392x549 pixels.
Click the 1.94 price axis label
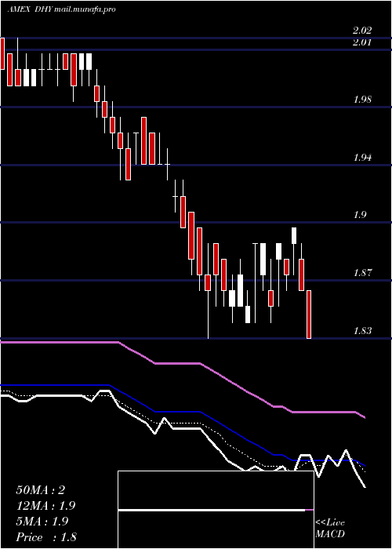click(362, 158)
